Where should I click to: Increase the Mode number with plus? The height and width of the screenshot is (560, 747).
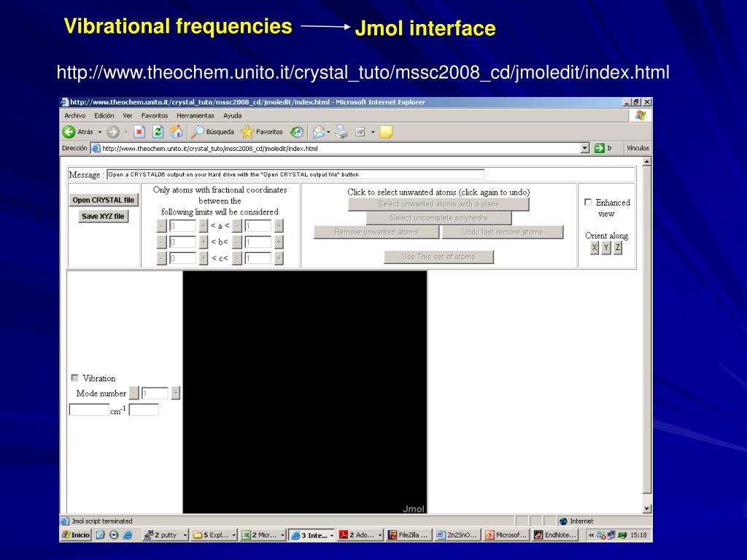coord(176,393)
